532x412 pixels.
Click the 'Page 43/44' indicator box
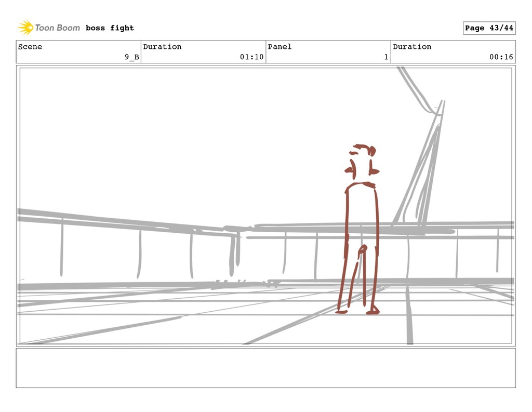pyautogui.click(x=489, y=28)
